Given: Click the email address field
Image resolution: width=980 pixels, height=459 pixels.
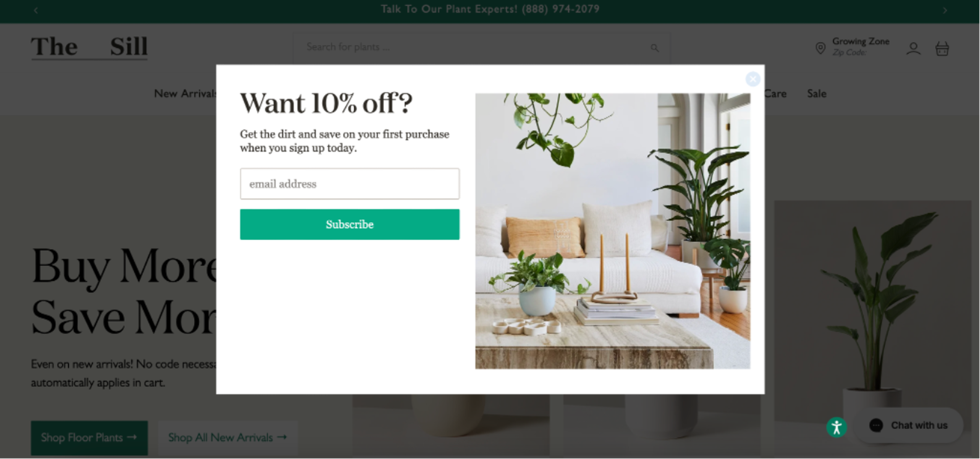Looking at the screenshot, I should coord(350,184).
